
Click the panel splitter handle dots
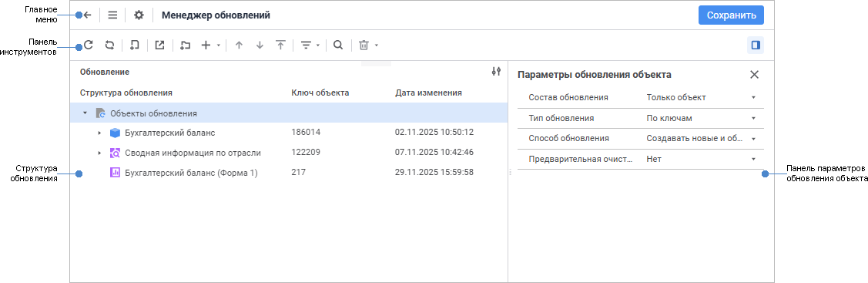[x=510, y=173]
